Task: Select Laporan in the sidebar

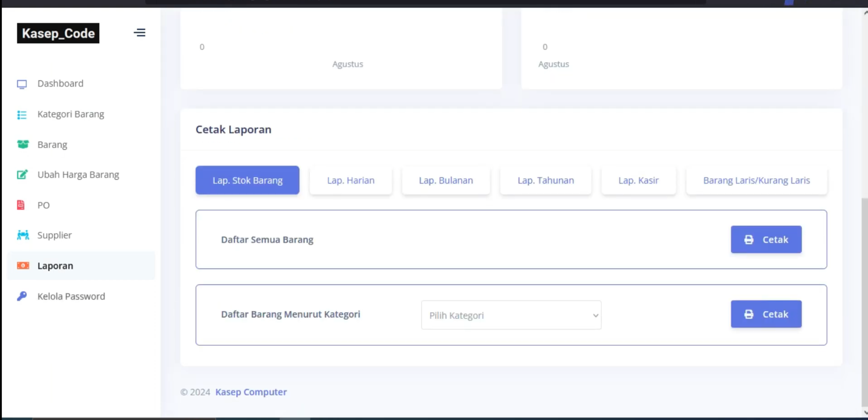Action: tap(81, 266)
